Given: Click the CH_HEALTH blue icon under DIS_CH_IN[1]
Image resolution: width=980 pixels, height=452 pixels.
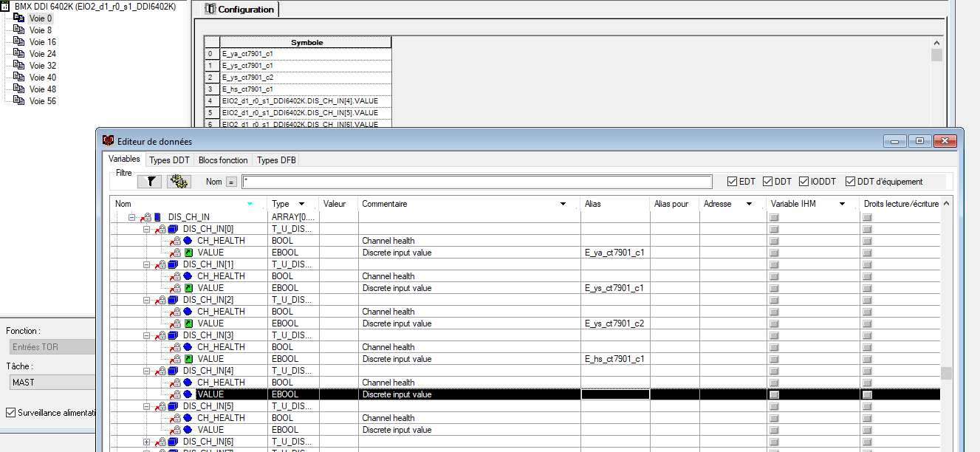Looking at the screenshot, I should point(188,276).
